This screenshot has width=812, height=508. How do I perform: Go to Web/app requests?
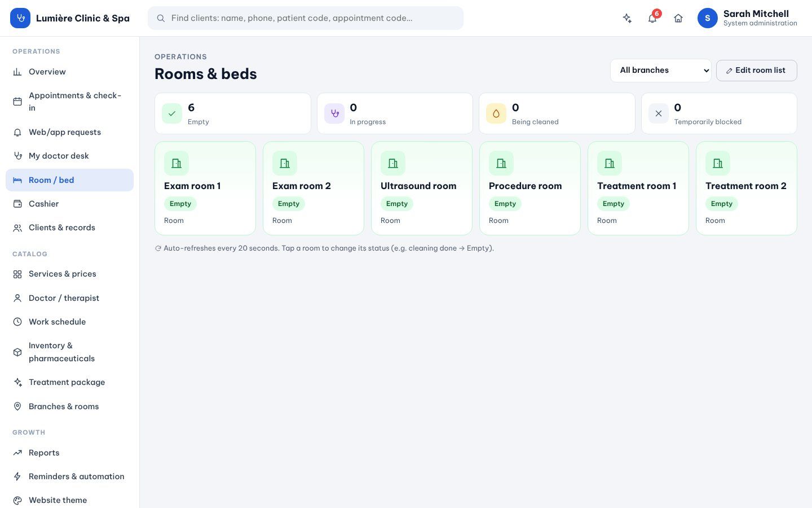pos(69,132)
